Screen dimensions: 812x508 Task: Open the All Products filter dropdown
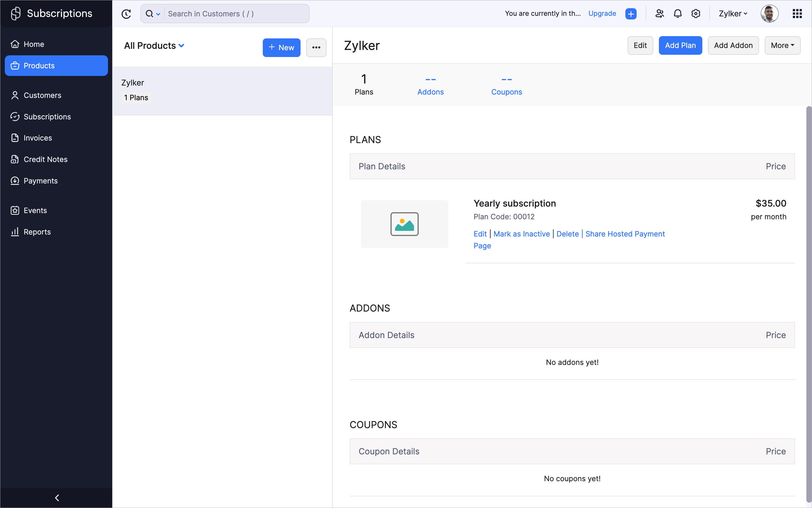coord(154,46)
